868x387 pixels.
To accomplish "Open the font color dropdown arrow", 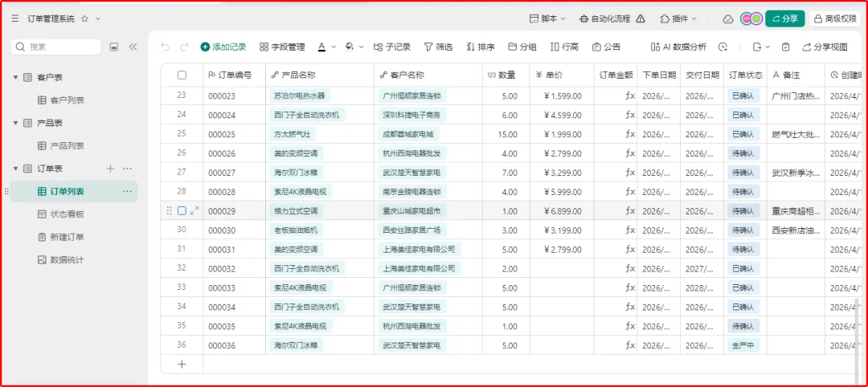I will pyautogui.click(x=334, y=47).
